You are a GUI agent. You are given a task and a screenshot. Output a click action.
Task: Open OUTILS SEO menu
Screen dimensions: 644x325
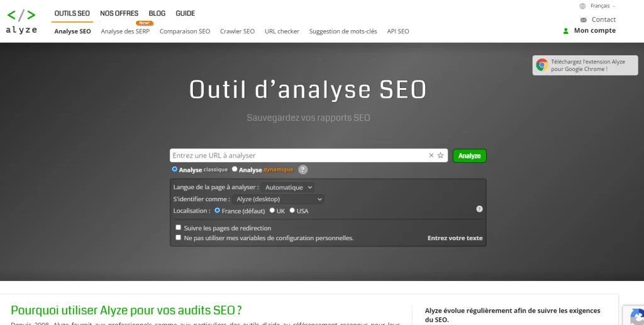tap(72, 13)
